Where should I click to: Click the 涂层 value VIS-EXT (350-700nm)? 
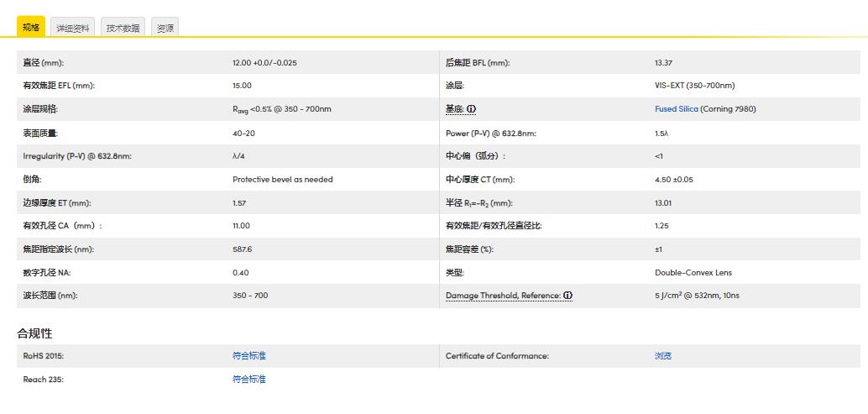(x=694, y=86)
